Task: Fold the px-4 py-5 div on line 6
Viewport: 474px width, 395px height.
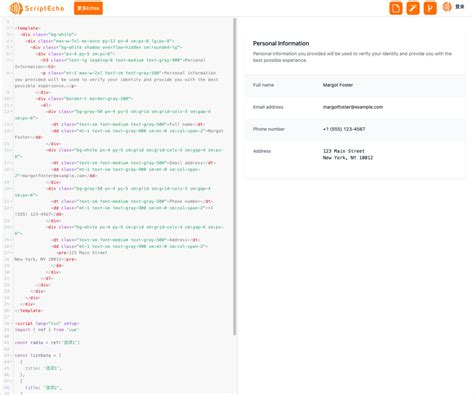Action: point(12,54)
